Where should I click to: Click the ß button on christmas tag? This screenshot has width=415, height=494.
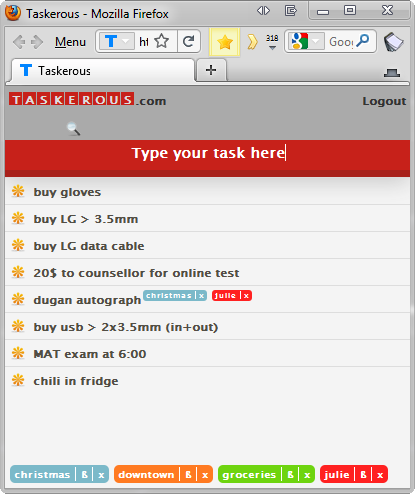coord(85,475)
